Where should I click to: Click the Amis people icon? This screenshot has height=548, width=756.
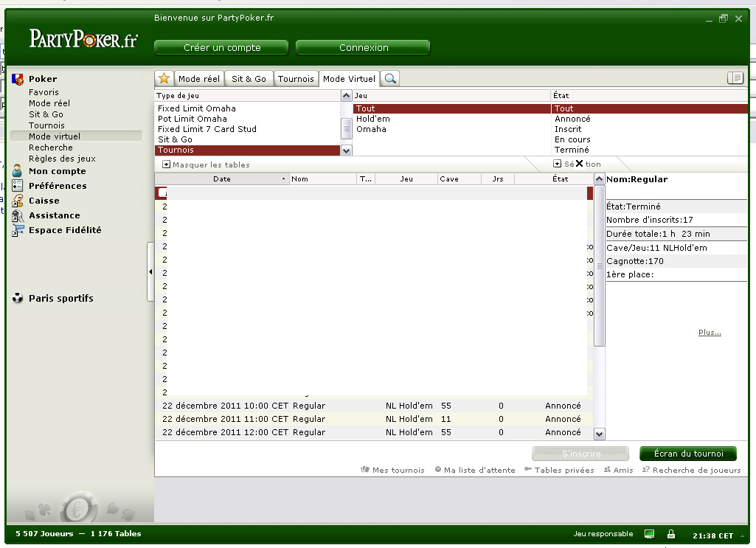607,469
